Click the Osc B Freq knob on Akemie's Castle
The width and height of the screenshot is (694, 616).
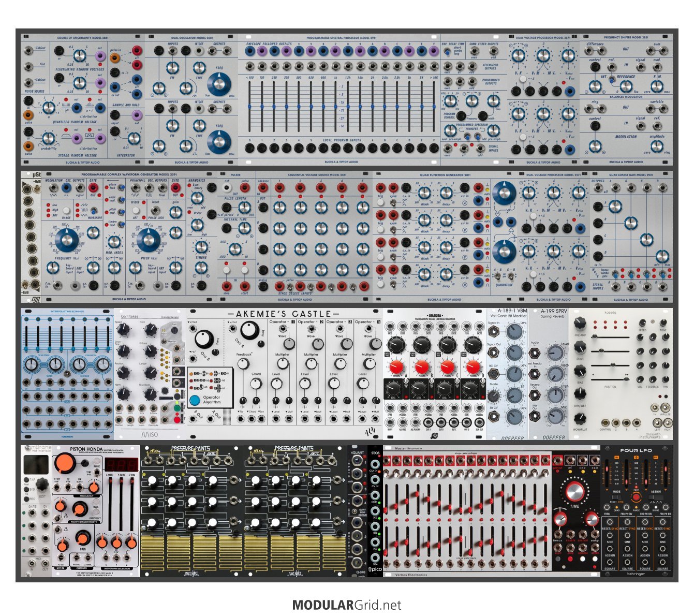[205, 339]
